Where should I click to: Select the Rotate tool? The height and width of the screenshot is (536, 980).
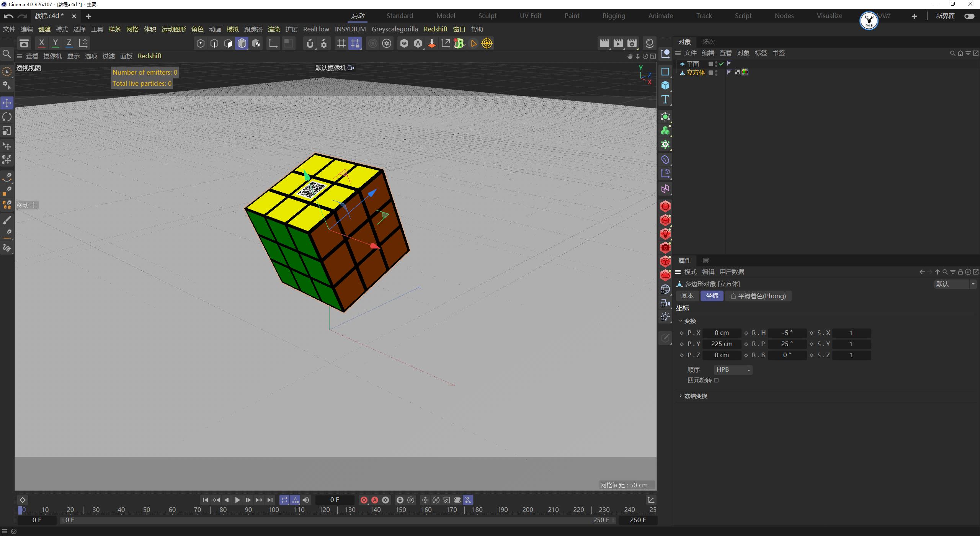click(x=7, y=117)
